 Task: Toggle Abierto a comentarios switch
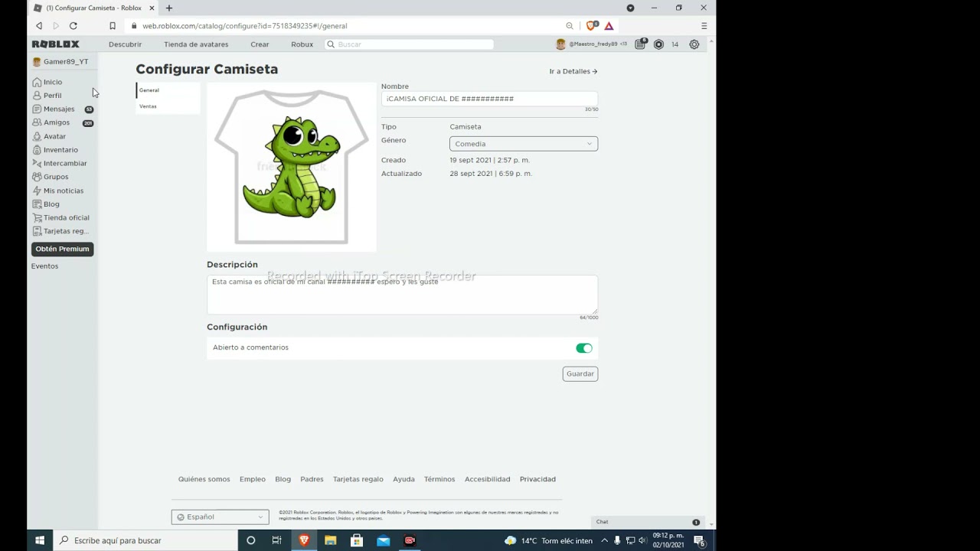tap(584, 348)
